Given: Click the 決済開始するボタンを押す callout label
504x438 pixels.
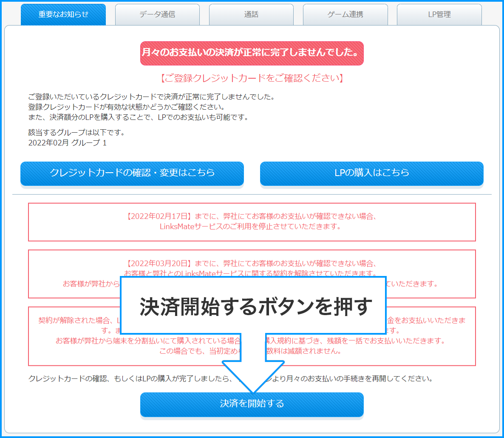Looking at the screenshot, I should [x=253, y=306].
